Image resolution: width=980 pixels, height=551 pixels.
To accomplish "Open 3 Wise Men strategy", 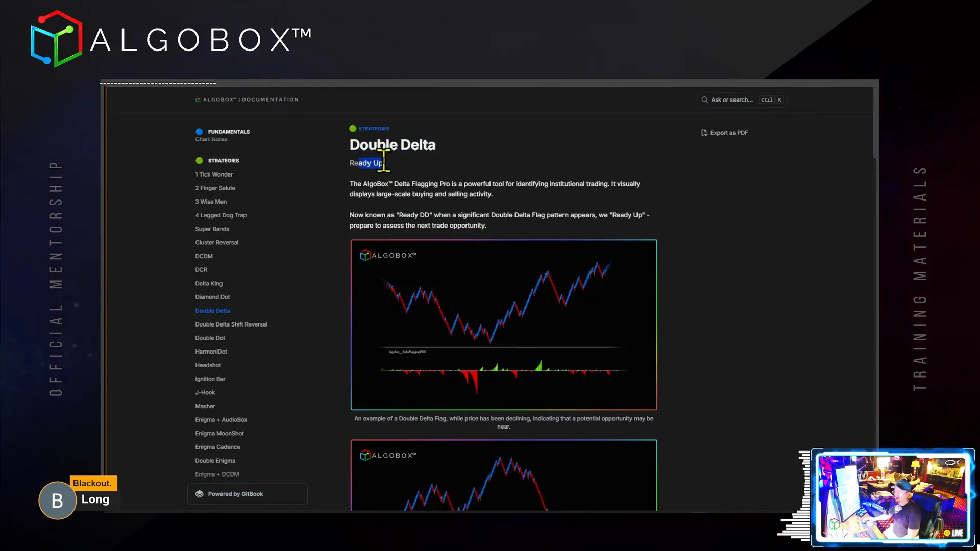I will [x=211, y=202].
